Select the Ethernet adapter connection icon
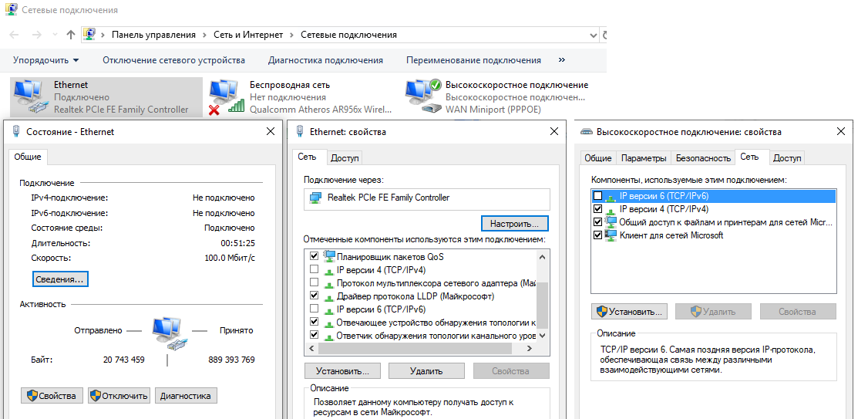The width and height of the screenshot is (868, 419). coord(30,96)
